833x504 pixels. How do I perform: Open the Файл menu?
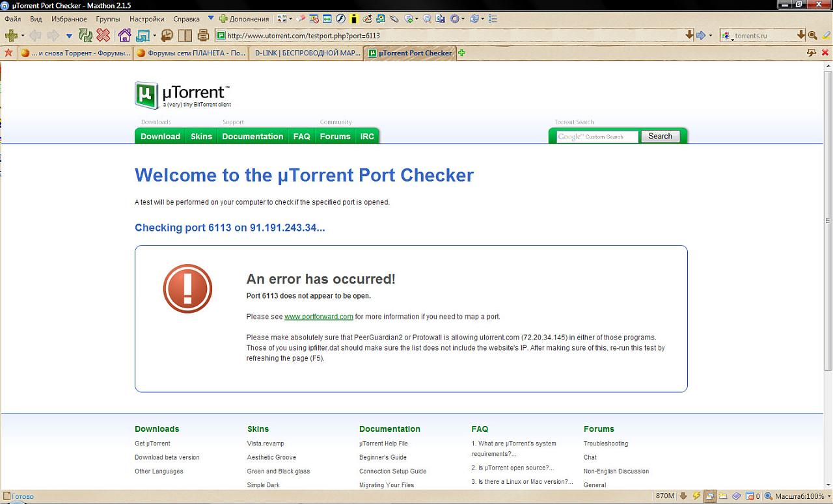pos(12,19)
